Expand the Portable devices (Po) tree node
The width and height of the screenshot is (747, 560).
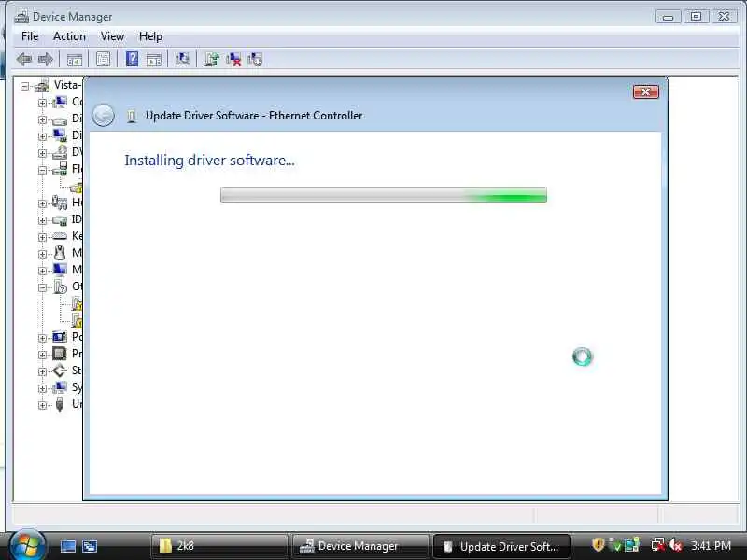coord(42,338)
